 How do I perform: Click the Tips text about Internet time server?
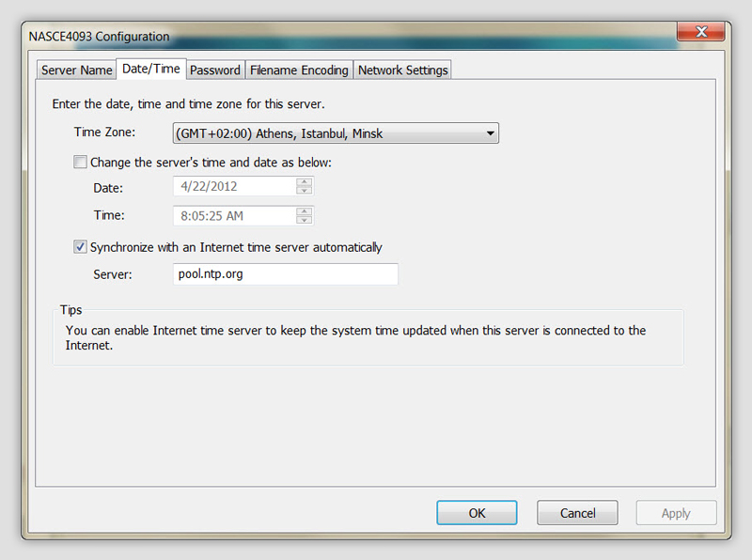[356, 337]
